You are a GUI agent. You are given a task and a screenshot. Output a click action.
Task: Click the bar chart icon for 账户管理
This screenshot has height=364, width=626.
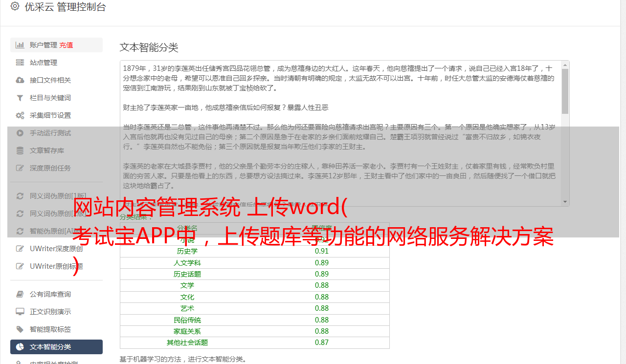click(x=20, y=45)
